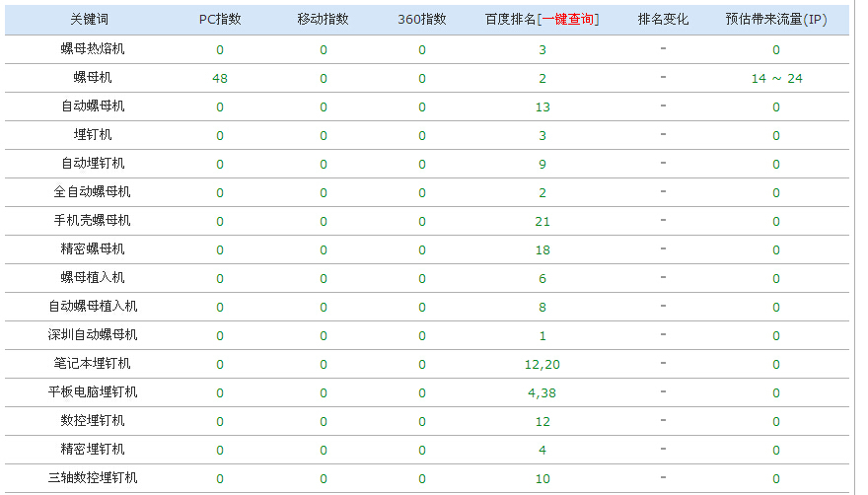Image resolution: width=868 pixels, height=495 pixels.
Task: Click Baidu rank 4 for 精密埋钉机
Action: (x=542, y=451)
